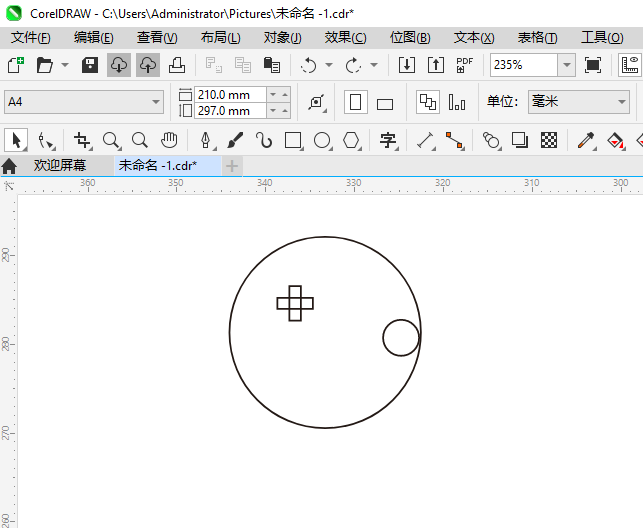Click the Import icon

(407, 65)
